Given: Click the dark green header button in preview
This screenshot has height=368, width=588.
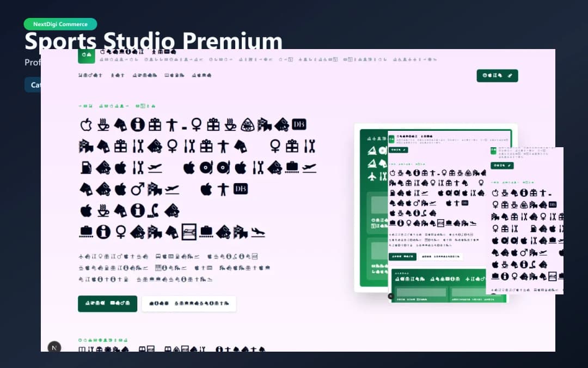Looking at the screenshot, I should click(497, 75).
